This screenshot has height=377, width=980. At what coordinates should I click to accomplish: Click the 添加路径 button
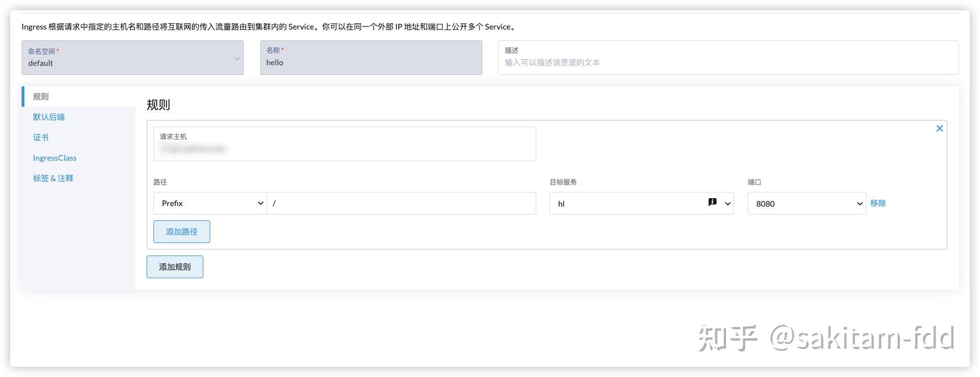coord(182,232)
